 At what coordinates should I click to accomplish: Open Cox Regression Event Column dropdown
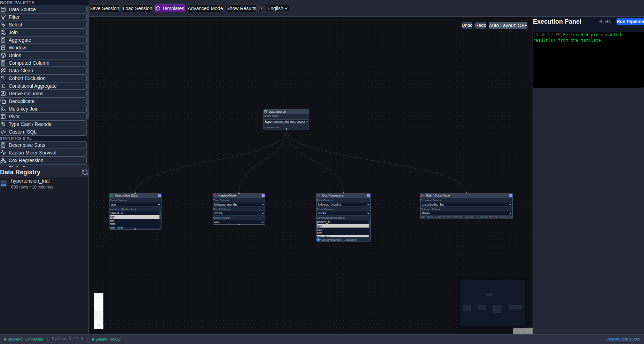click(x=343, y=213)
